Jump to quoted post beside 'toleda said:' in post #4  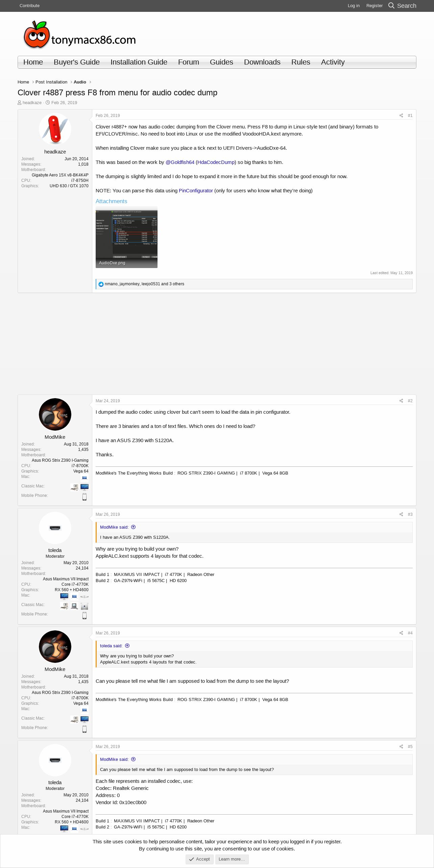(x=127, y=646)
